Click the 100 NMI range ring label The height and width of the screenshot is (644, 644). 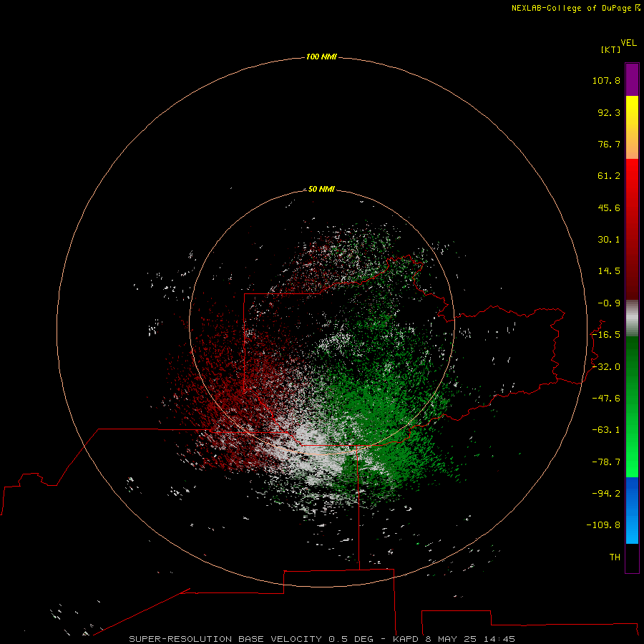pos(321,57)
